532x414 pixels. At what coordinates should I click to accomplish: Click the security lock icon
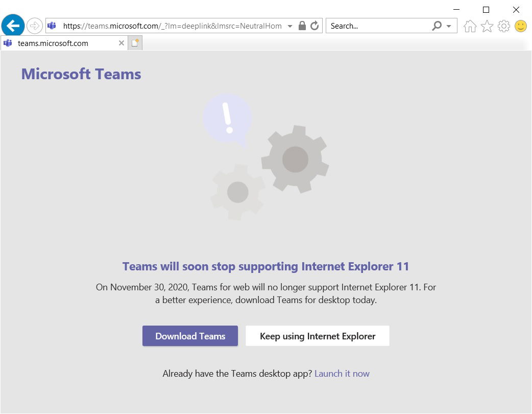[x=301, y=26]
